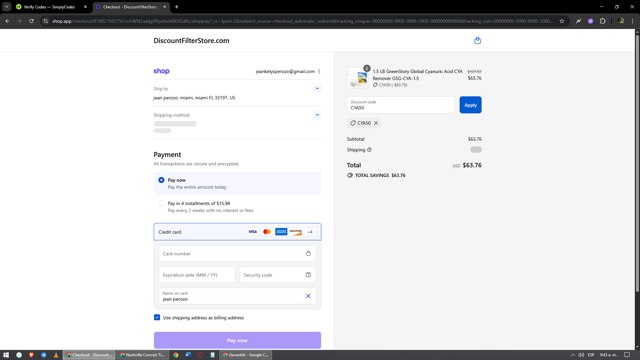Open the Garantili Google Chrome taskbar window
640x360 pixels.
click(x=245, y=355)
